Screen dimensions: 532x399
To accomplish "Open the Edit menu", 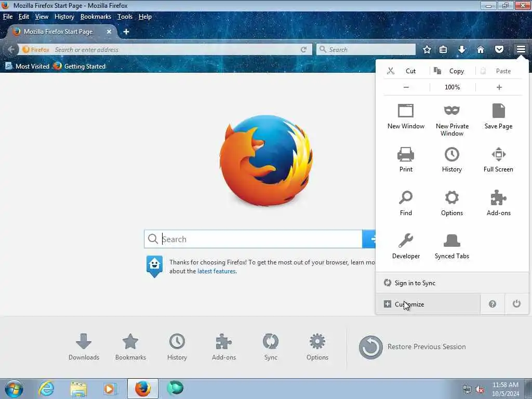I will click(24, 17).
